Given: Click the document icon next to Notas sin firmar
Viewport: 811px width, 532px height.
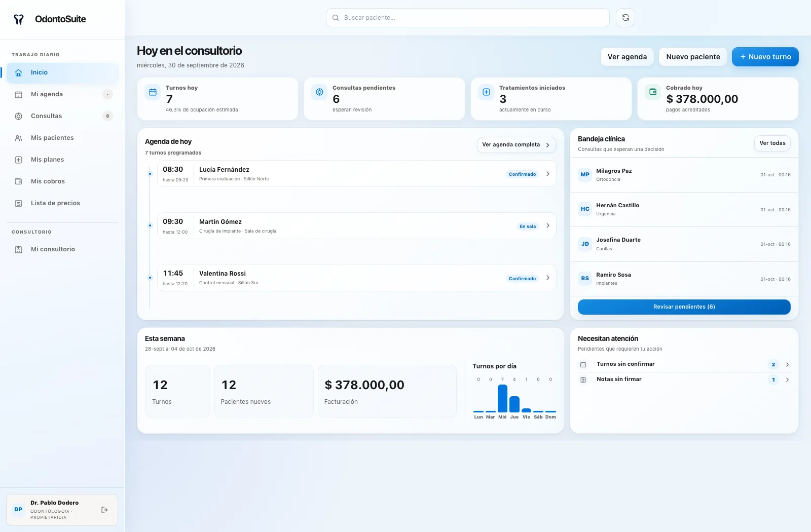Looking at the screenshot, I should click(583, 379).
